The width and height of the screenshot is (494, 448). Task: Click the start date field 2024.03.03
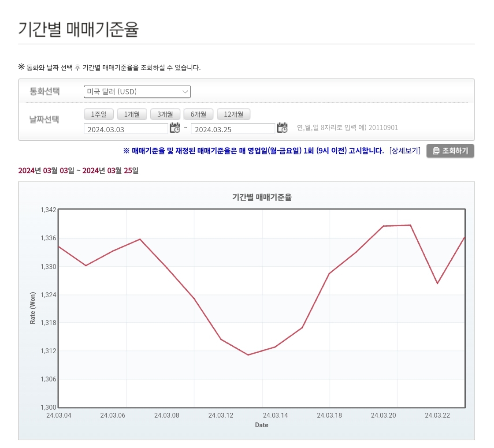pyautogui.click(x=126, y=129)
